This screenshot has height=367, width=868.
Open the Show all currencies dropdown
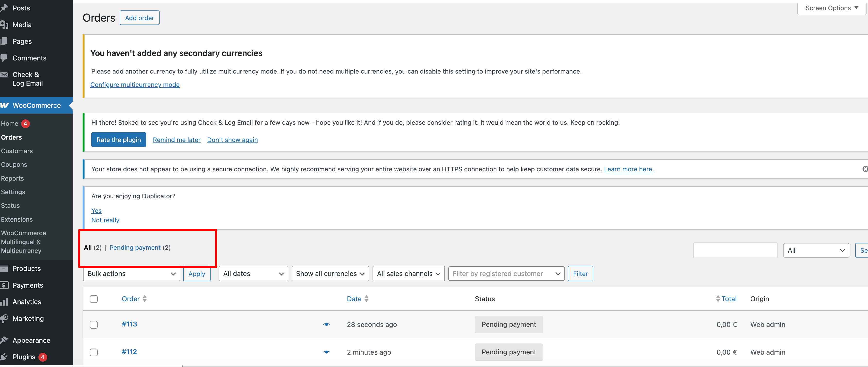click(x=330, y=274)
